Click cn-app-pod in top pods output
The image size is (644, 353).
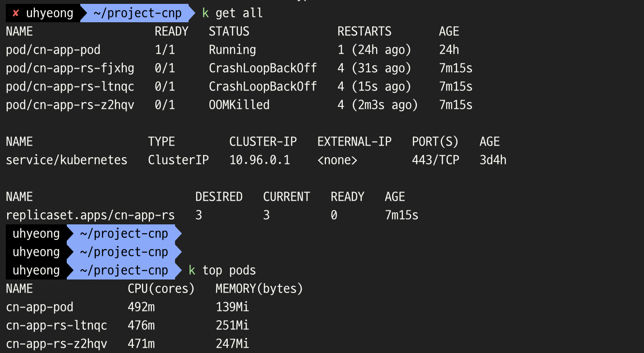[x=40, y=307]
